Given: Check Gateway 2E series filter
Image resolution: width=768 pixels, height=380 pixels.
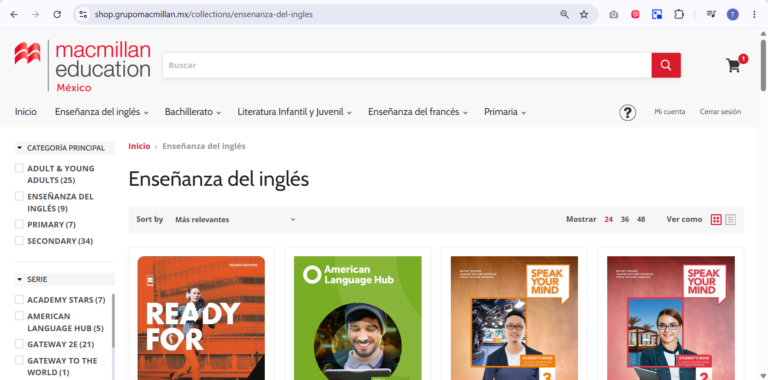Looking at the screenshot, I should point(19,343).
